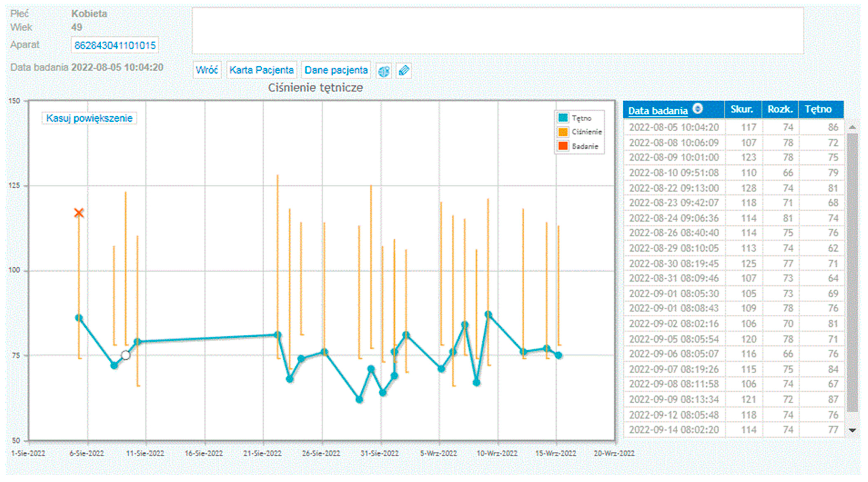Click Kasuj powiększenie to reset zoom

[89, 118]
